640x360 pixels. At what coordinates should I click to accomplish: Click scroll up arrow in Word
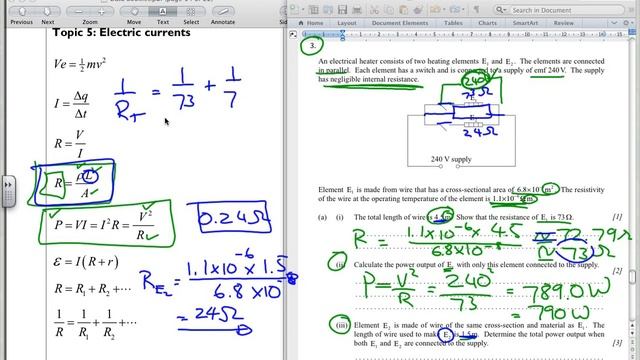(632, 326)
